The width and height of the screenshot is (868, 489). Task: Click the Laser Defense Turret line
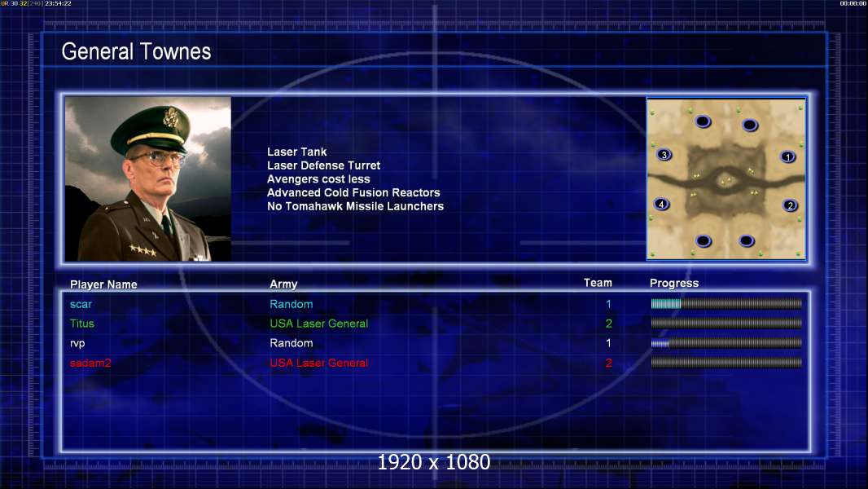click(x=323, y=165)
